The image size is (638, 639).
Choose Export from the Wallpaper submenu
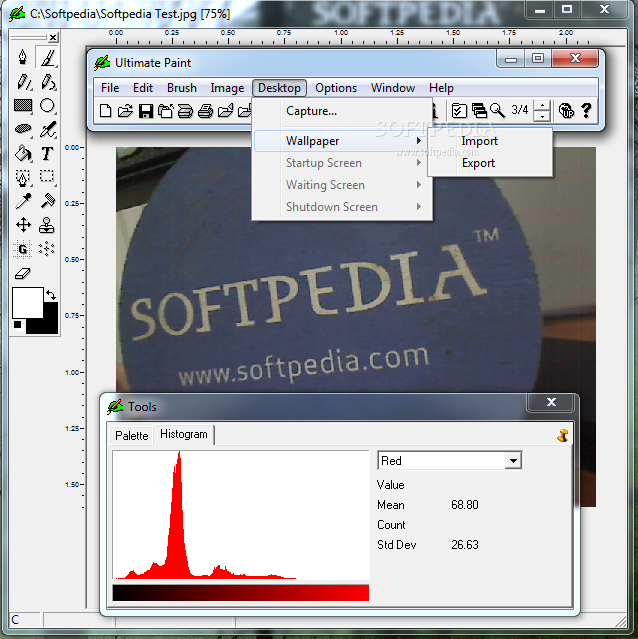(x=490, y=163)
